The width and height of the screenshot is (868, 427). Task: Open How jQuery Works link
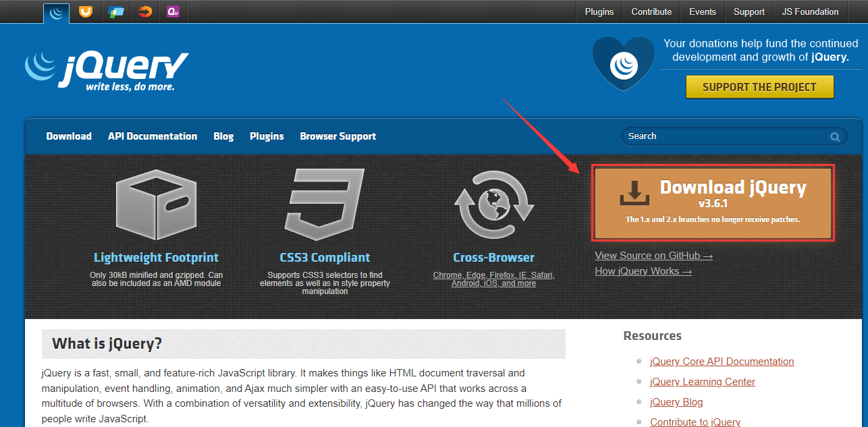[x=643, y=271]
